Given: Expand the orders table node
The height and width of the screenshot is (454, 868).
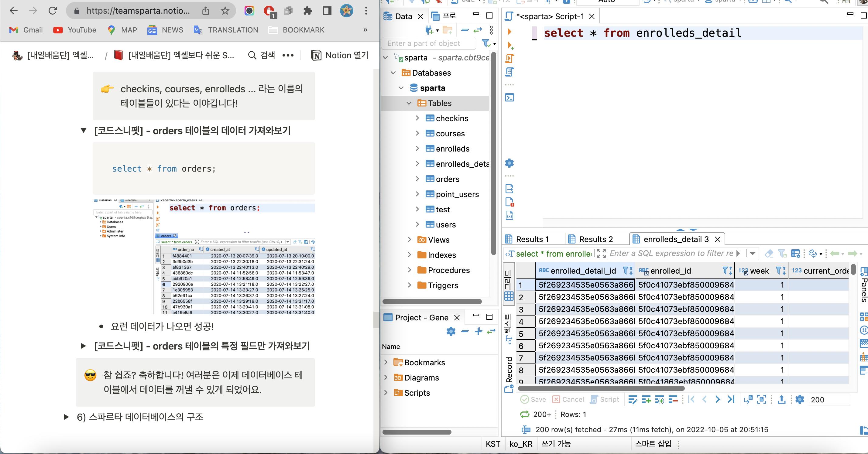Looking at the screenshot, I should [x=417, y=179].
